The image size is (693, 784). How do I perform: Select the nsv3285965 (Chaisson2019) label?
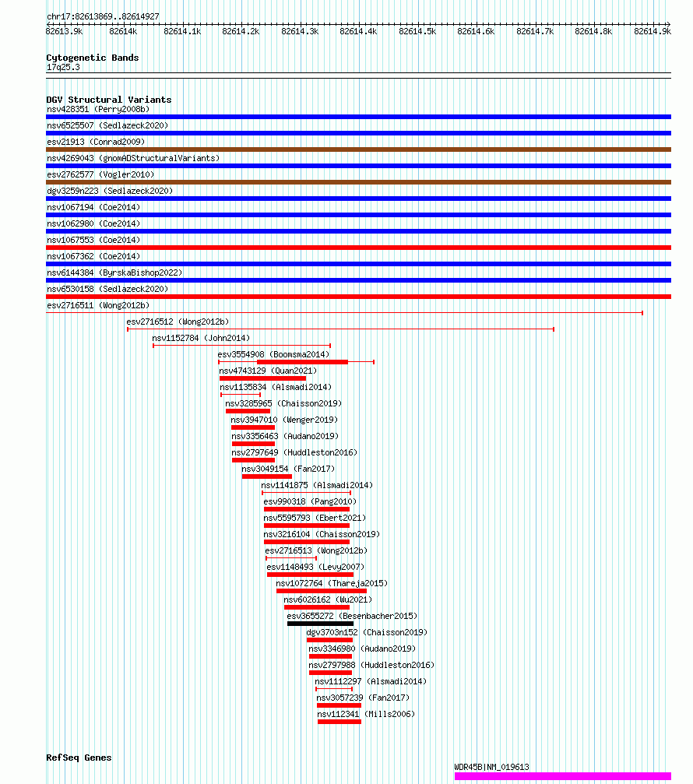coord(283,403)
